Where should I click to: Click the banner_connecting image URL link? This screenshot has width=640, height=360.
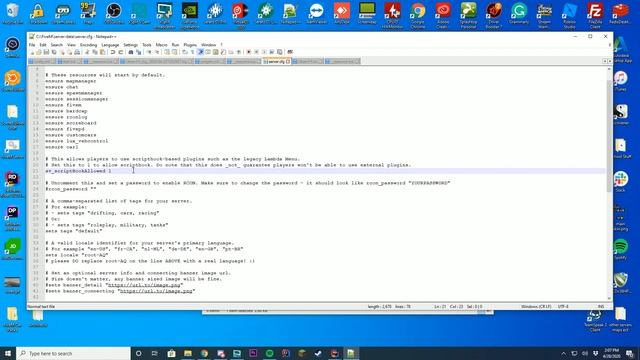coord(156,291)
